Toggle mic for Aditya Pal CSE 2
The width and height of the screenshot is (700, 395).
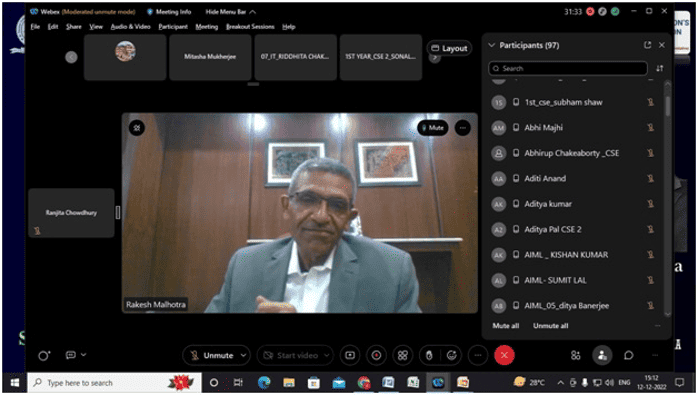point(650,230)
